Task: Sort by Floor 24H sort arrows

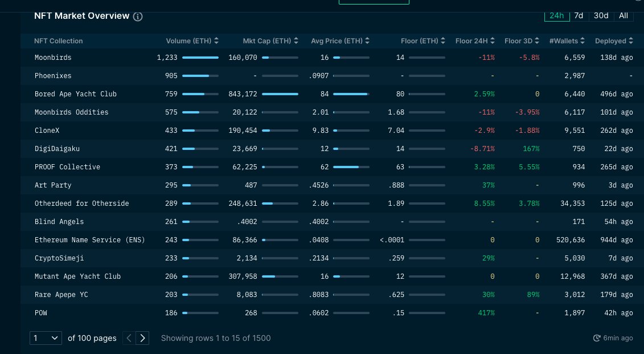Action: pos(493,40)
